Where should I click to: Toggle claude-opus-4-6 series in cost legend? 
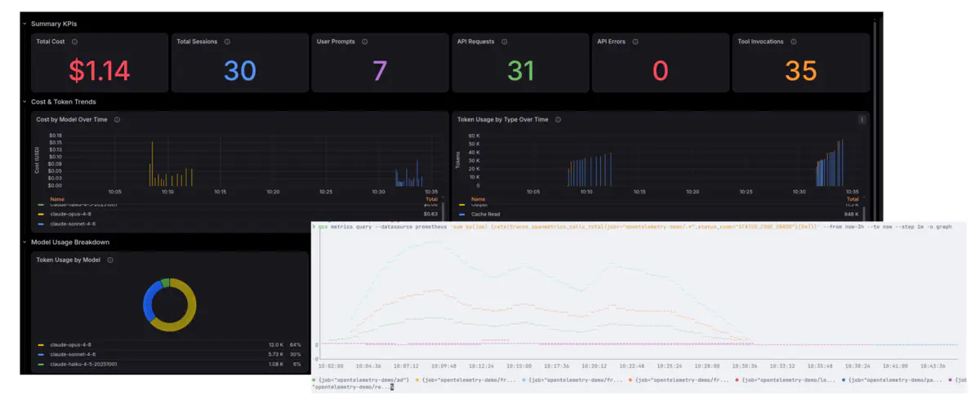tap(71, 214)
